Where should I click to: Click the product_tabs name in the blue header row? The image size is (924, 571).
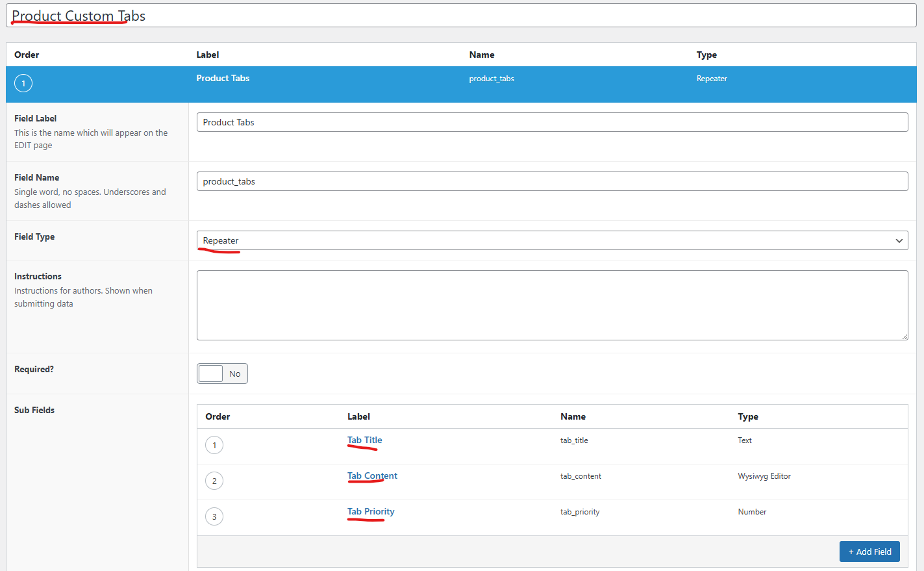pyautogui.click(x=492, y=79)
